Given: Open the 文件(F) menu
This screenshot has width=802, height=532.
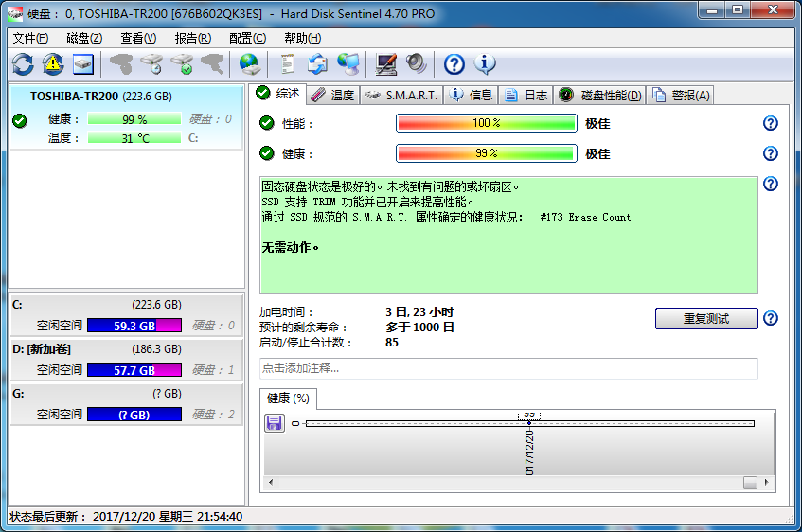Looking at the screenshot, I should [x=30, y=39].
